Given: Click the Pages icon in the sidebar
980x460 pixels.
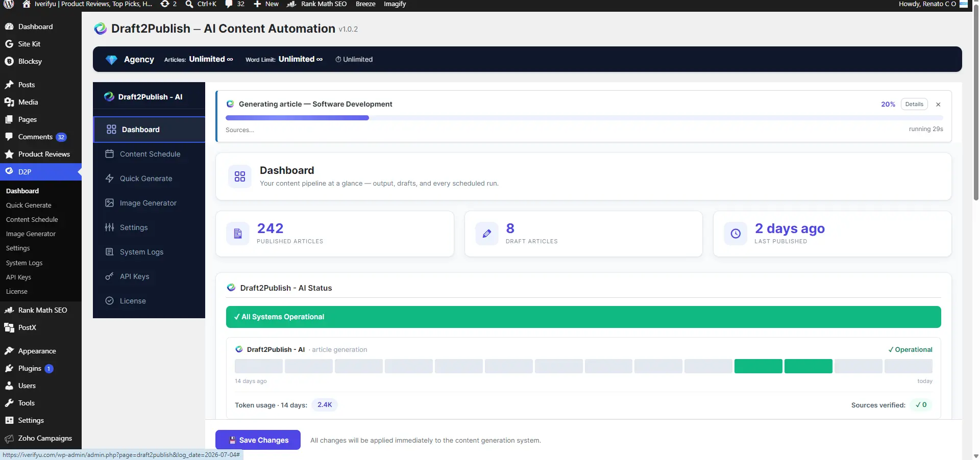Looking at the screenshot, I should coord(9,119).
